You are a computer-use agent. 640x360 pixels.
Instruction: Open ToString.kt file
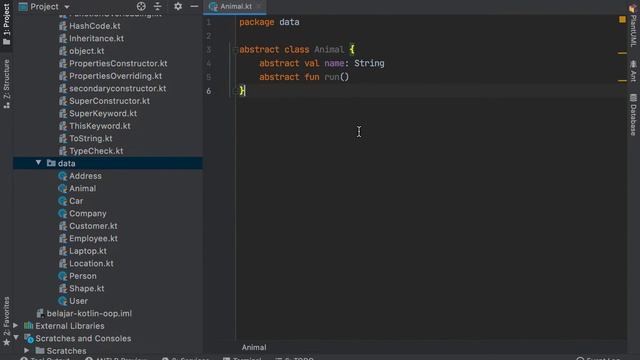91,138
